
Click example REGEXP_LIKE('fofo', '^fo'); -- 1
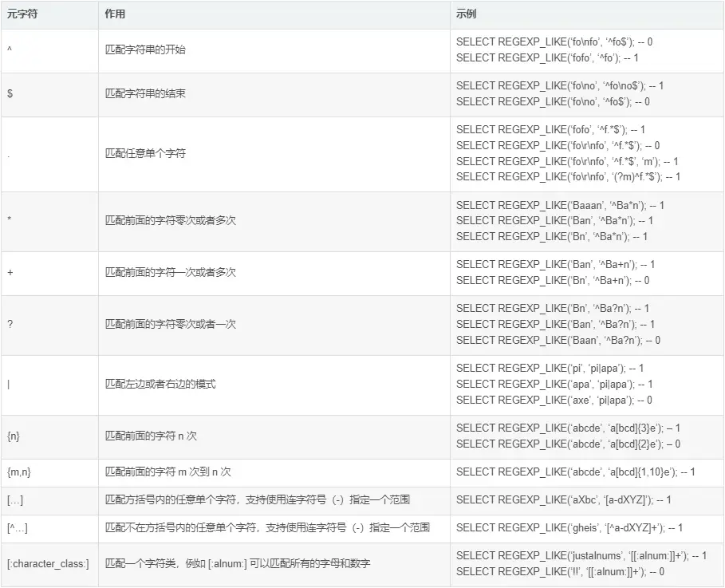(547, 57)
